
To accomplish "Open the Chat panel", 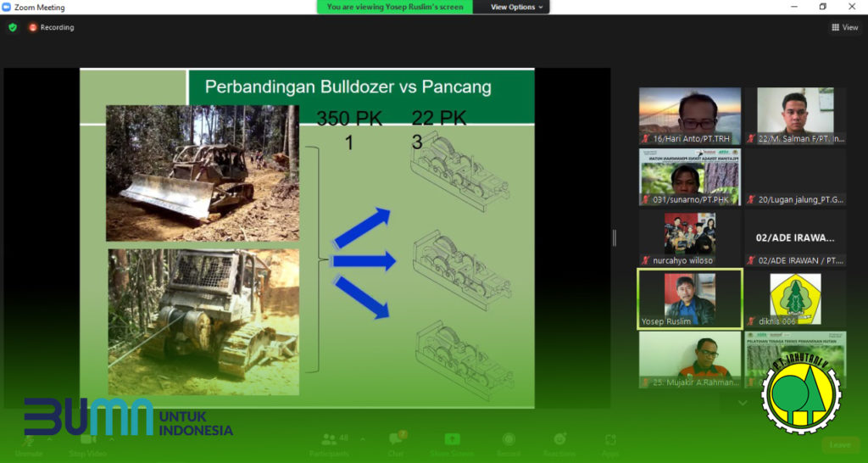I will click(x=395, y=443).
